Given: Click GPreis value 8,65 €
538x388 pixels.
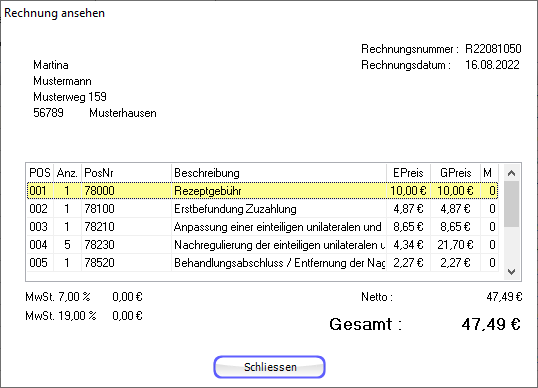Looking at the screenshot, I should pyautogui.click(x=455, y=227).
